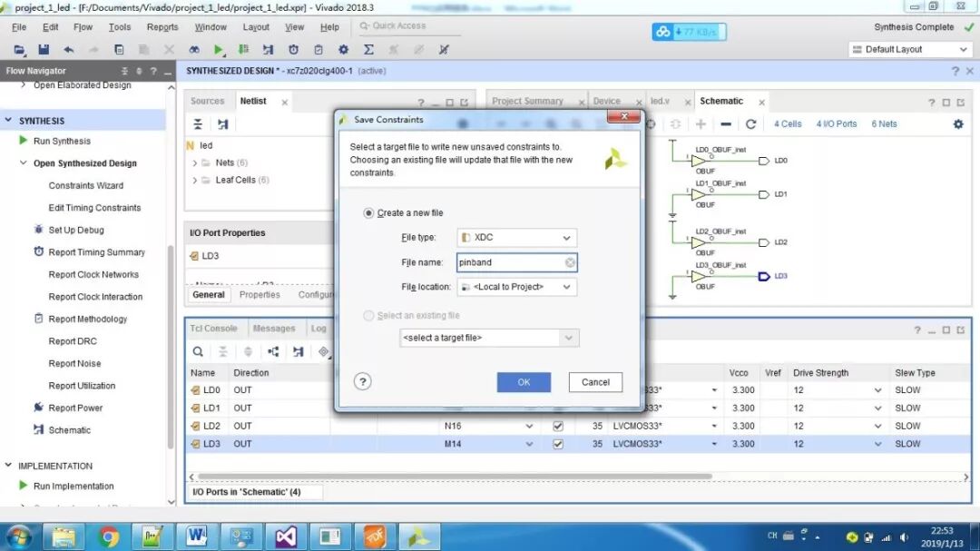Screen dimensions: 980x551
Task: Click the Schematic zoom-in plus icon
Action: (x=701, y=123)
